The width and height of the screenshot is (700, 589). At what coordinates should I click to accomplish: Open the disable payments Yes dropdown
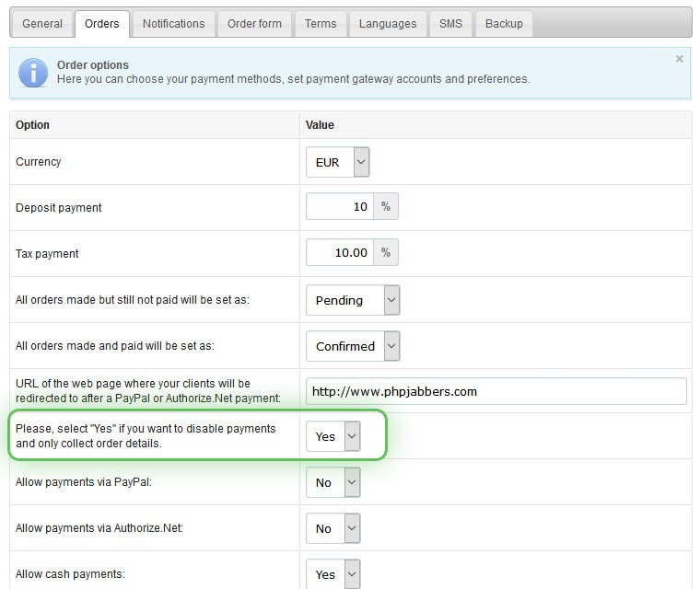(333, 436)
